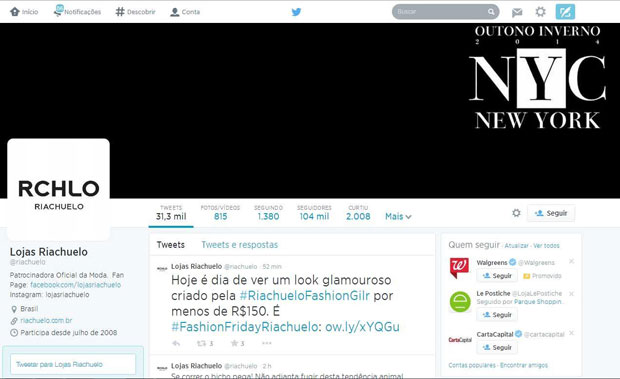Follow Lojas Riachuelo with Seguir button
This screenshot has height=379, width=620.
click(x=551, y=213)
